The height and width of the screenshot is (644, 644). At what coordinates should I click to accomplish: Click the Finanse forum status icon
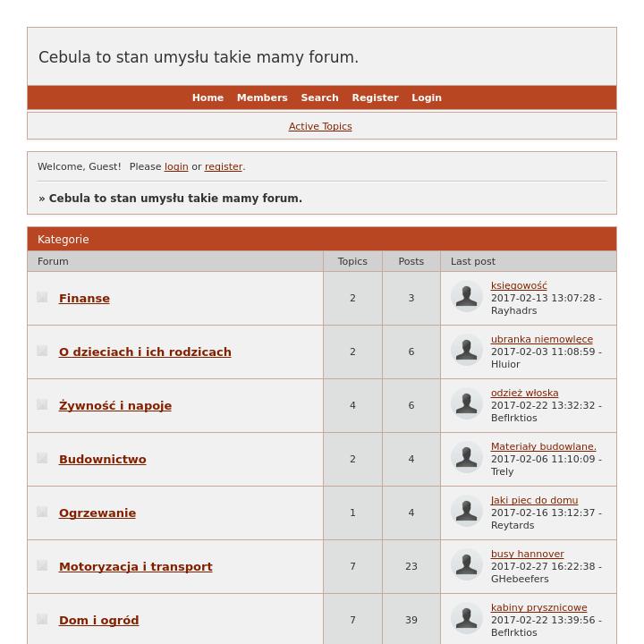[x=42, y=297]
